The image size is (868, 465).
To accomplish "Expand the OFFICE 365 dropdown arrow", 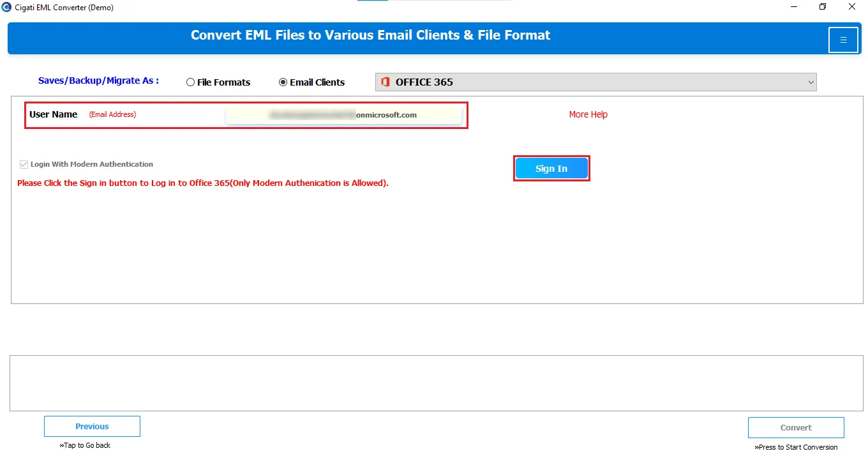I will [811, 82].
